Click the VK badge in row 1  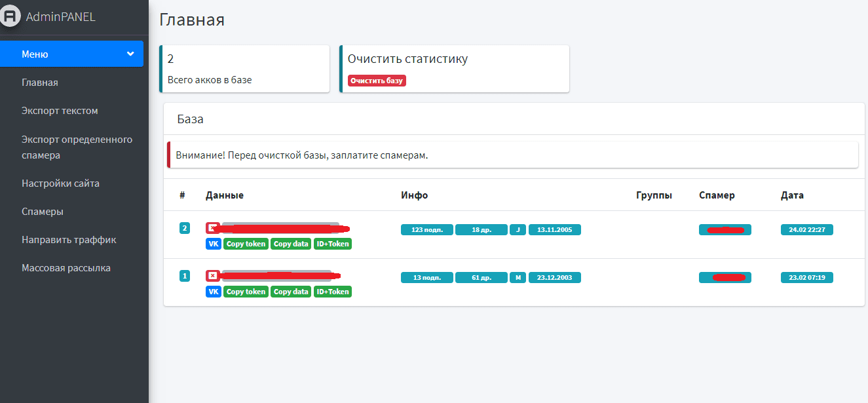pyautogui.click(x=214, y=292)
